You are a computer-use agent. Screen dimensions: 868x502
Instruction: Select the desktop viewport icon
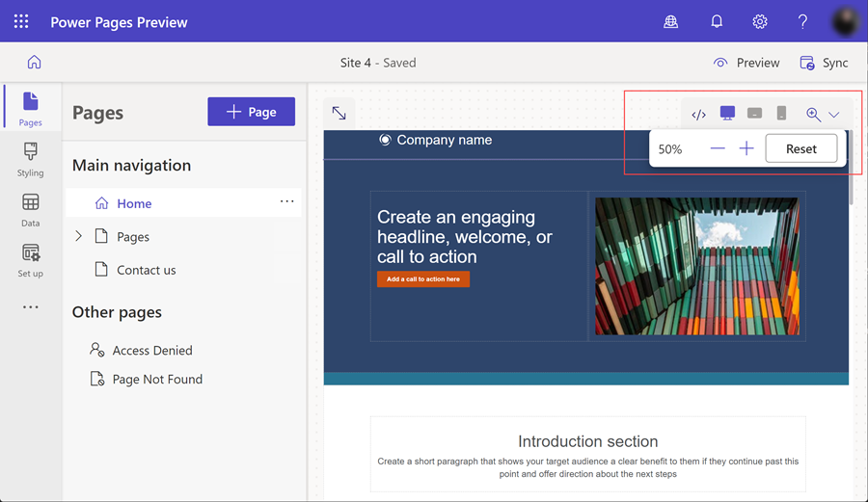(727, 114)
